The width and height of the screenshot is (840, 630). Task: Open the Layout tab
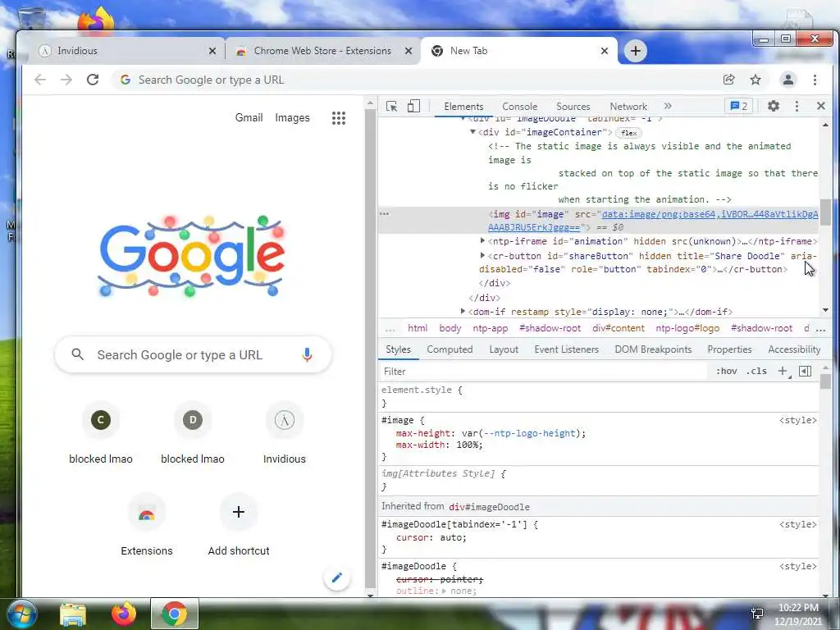[x=504, y=349]
